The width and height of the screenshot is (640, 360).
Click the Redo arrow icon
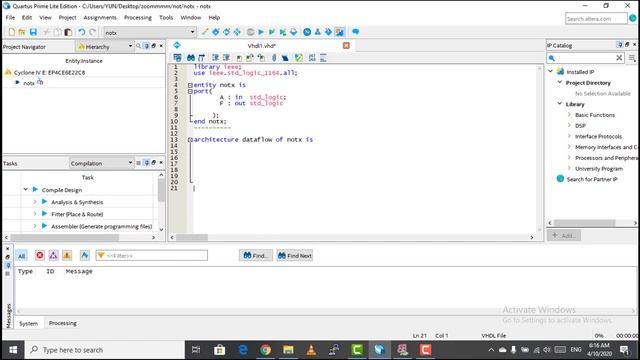point(93,32)
